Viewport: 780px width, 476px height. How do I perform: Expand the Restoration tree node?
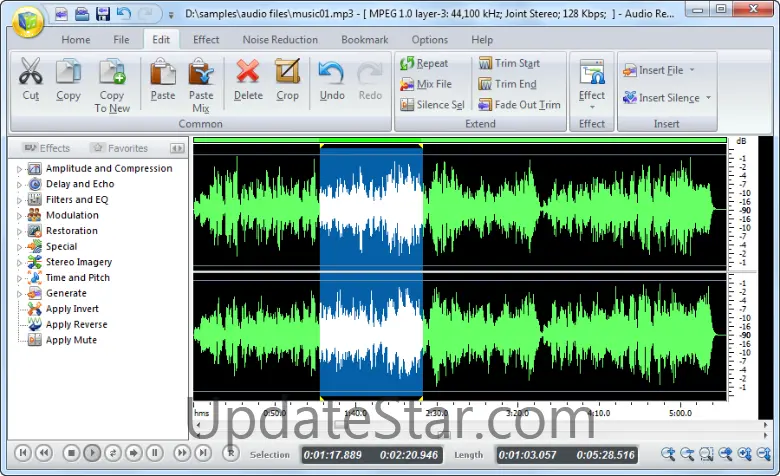coord(19,231)
